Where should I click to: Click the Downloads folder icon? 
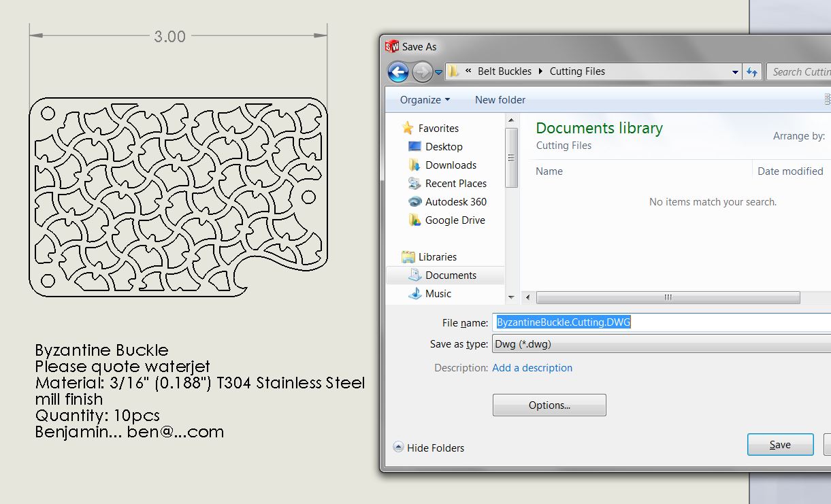(x=414, y=165)
